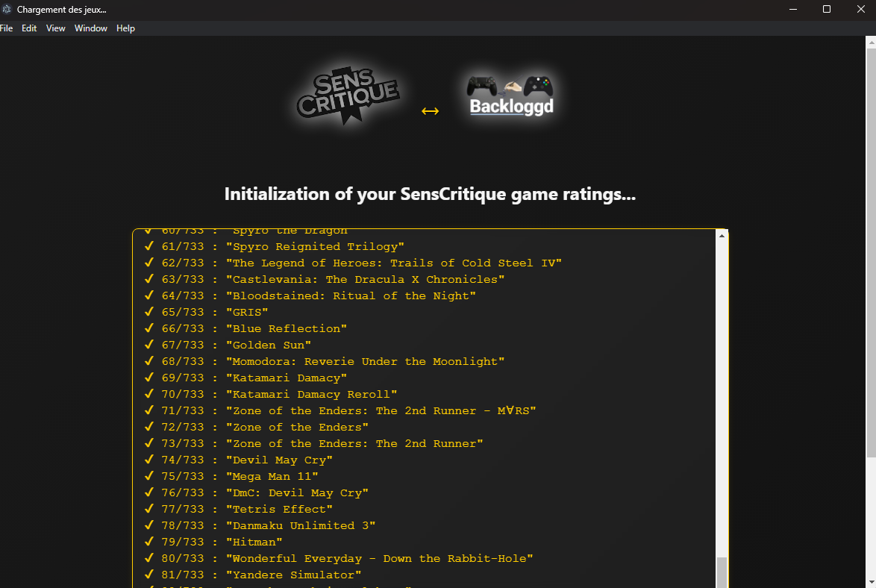The height and width of the screenshot is (588, 876).
Task: Open the Help menu
Action: point(125,28)
